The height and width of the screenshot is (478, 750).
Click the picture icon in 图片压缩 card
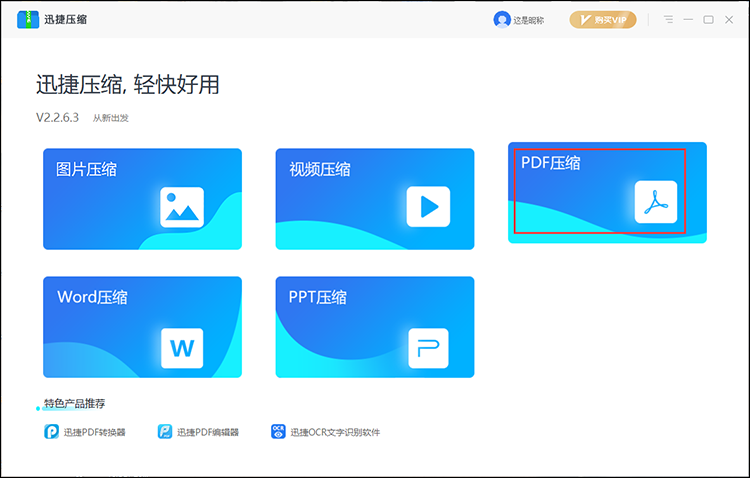pos(182,207)
